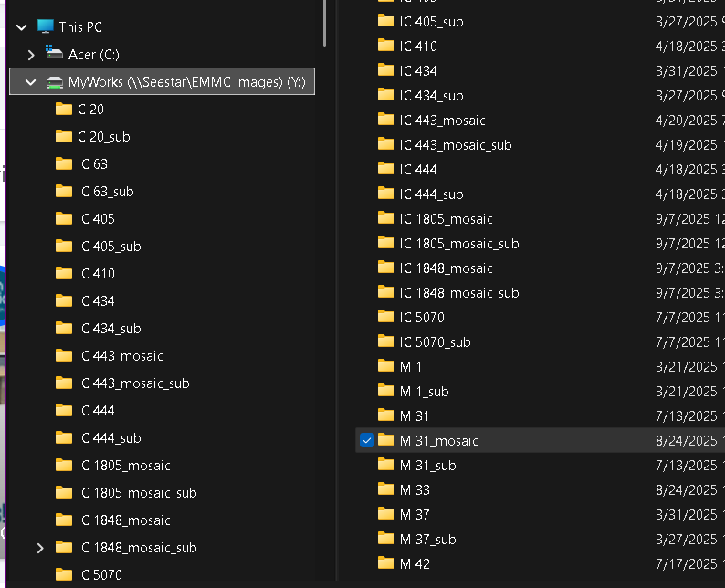Collapse the MyWorks network drive node
Viewport: 725px width, 588px height.
(31, 82)
